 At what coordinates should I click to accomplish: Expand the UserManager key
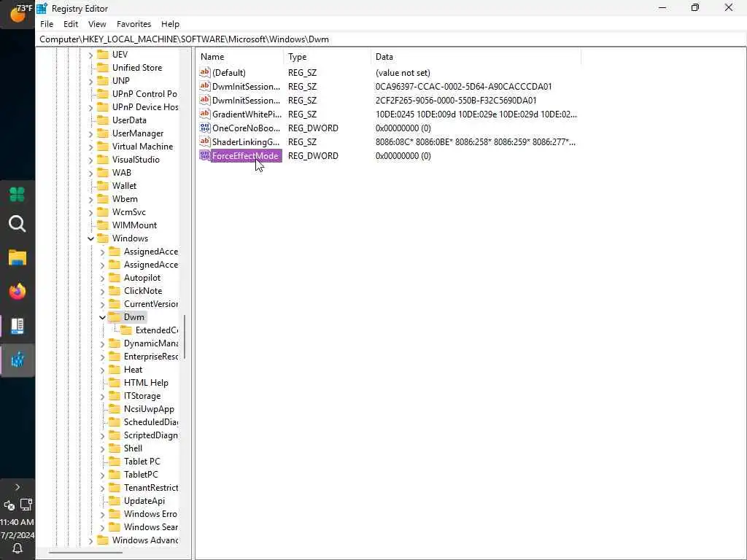(90, 134)
